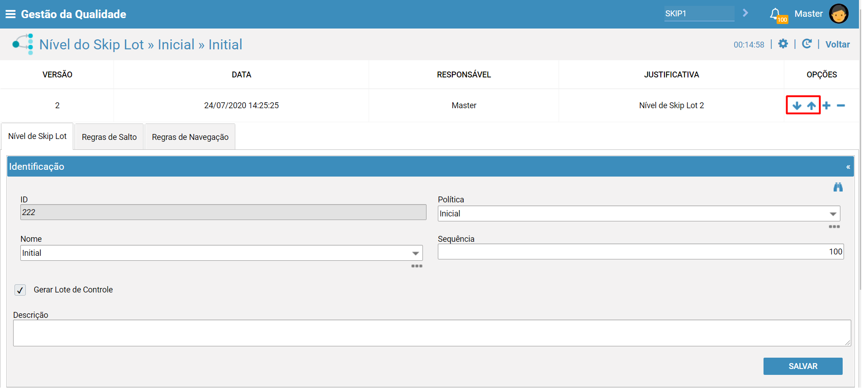
Task: Click the Sequência input field
Action: click(640, 252)
